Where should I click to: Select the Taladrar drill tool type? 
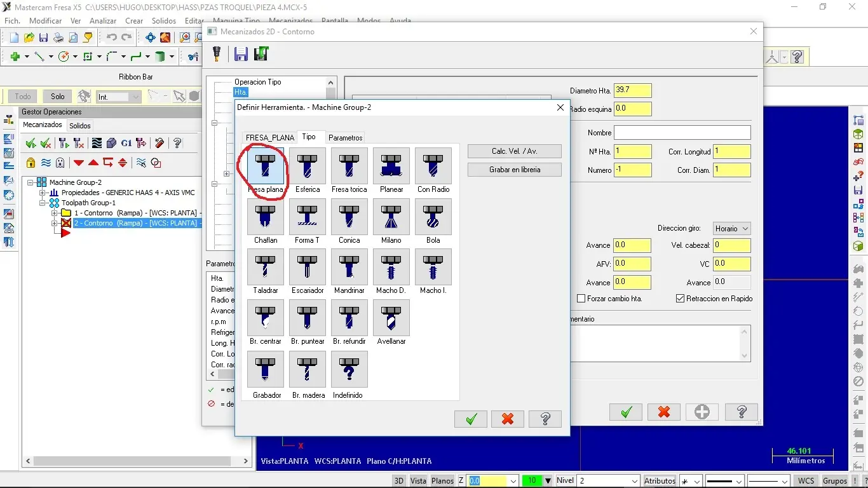(x=266, y=267)
